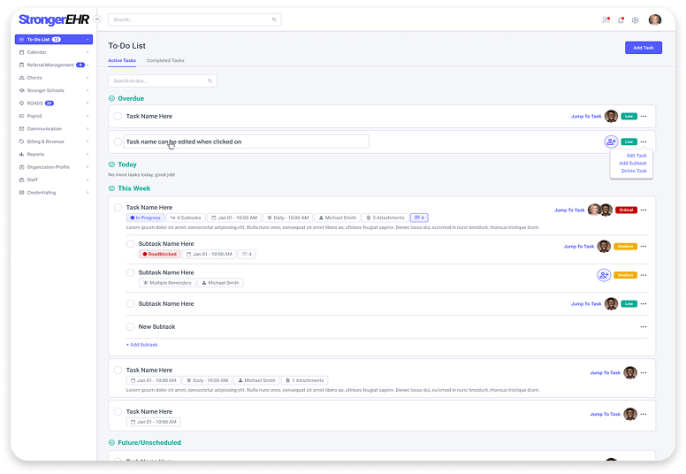Image resolution: width=686 pixels, height=474 pixels.
Task: Open the messages flag icon in header
Action: tap(606, 20)
